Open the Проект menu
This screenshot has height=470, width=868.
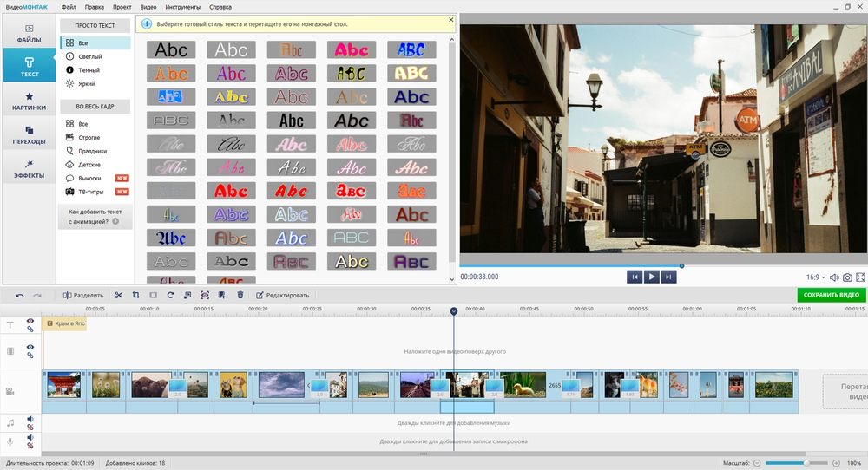pyautogui.click(x=122, y=7)
